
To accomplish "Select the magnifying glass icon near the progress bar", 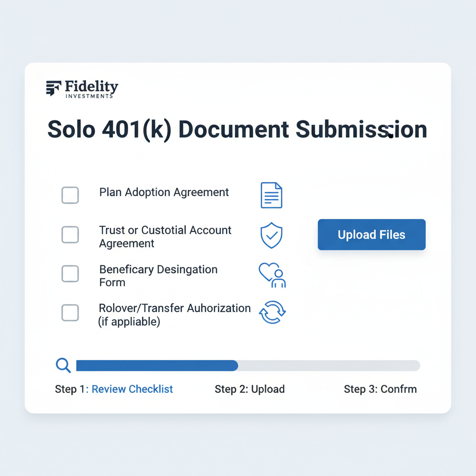I will (63, 366).
